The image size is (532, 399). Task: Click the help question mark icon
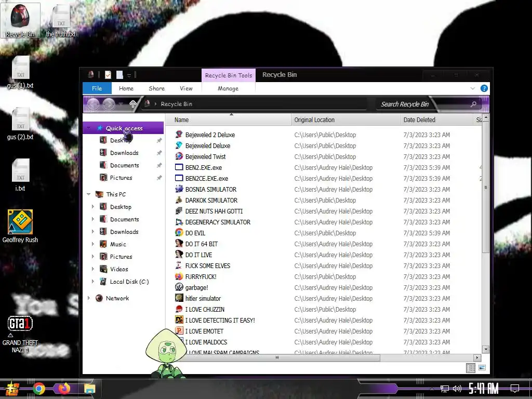[x=484, y=88]
